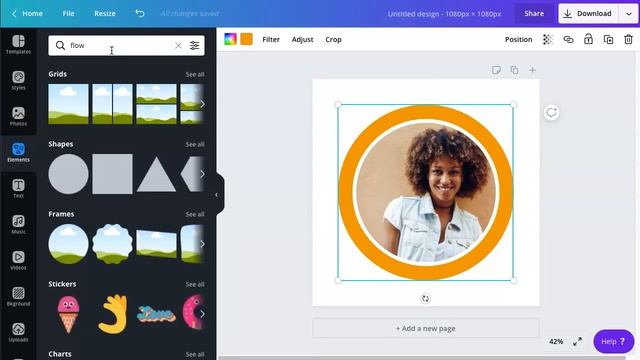Click the Download button
The height and width of the screenshot is (360, 640).
588,13
